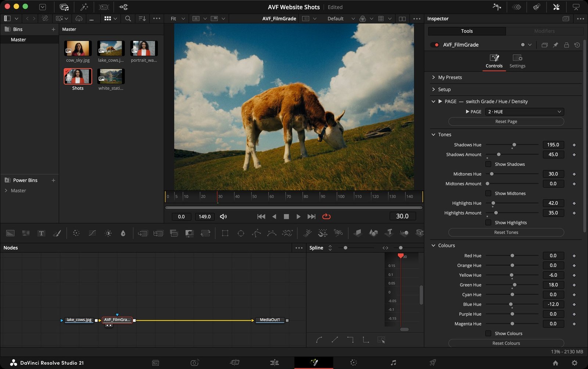Click the Reset Page button
Image resolution: width=588 pixels, height=369 pixels.
coord(506,122)
